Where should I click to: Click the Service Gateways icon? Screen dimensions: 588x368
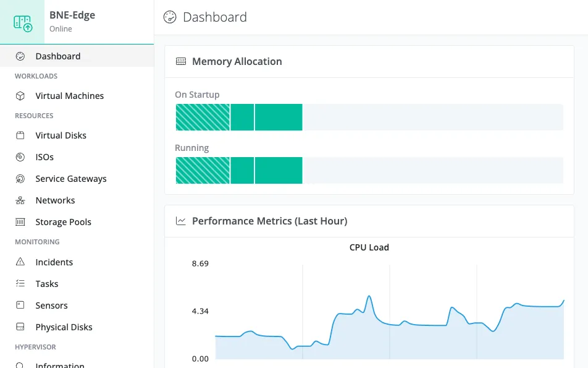20,179
